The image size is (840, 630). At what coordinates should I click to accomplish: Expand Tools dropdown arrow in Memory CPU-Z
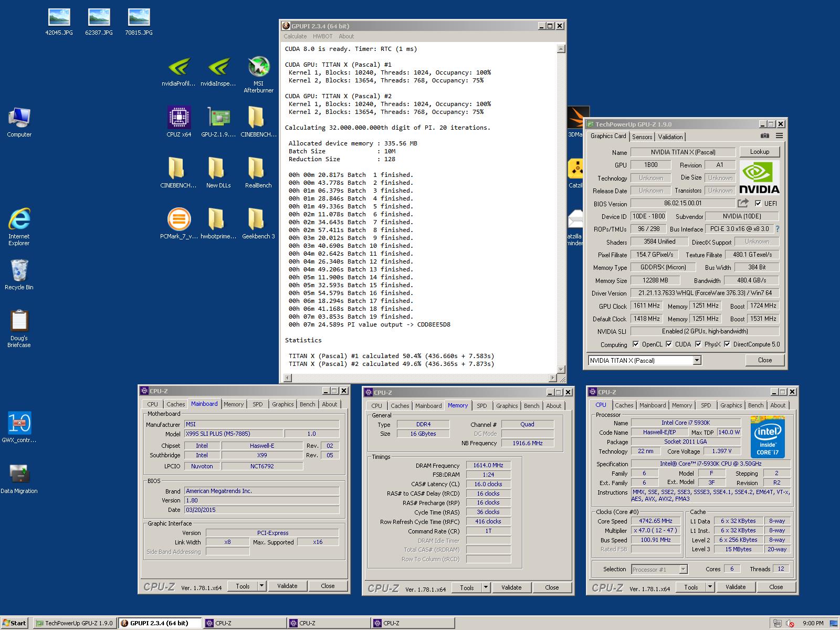pos(486,587)
